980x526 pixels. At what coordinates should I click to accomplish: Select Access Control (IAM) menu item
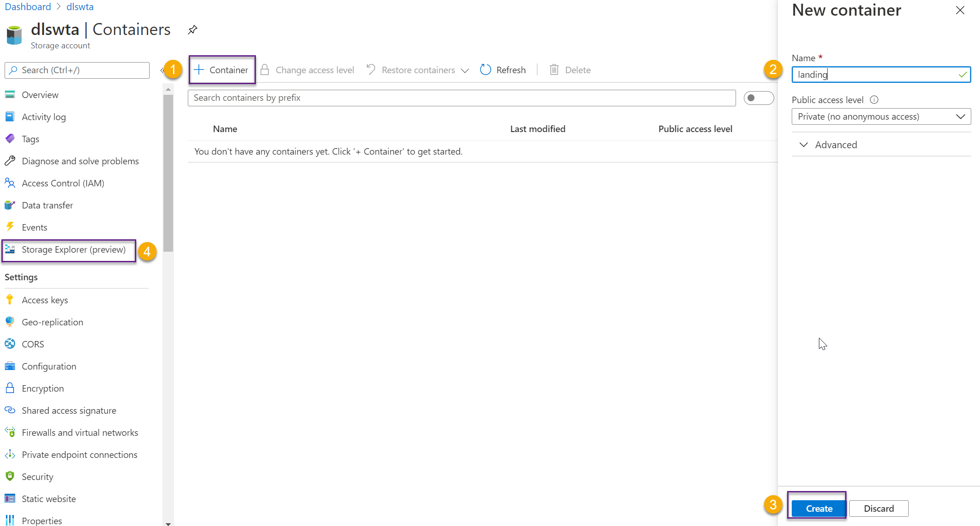tap(63, 183)
